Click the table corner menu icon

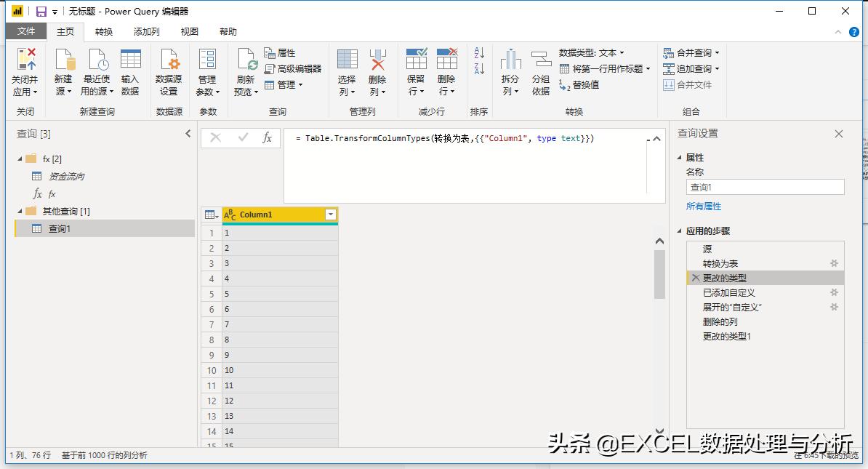212,215
